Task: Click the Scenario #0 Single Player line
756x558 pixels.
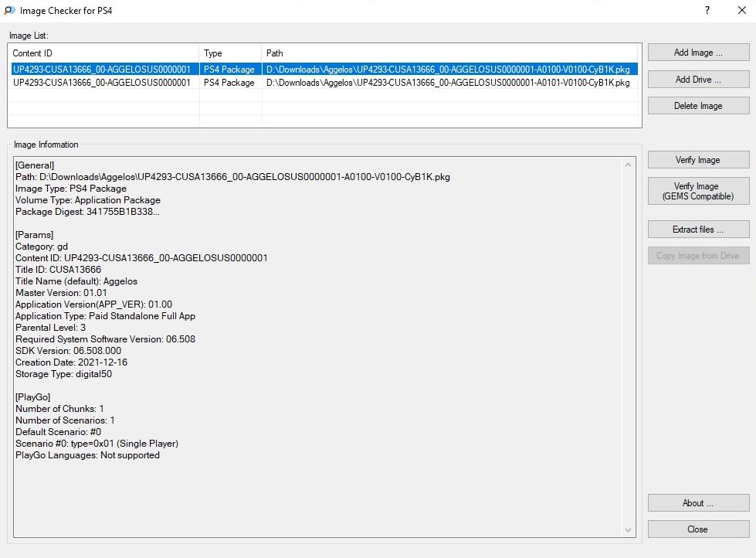Action: coord(97,443)
